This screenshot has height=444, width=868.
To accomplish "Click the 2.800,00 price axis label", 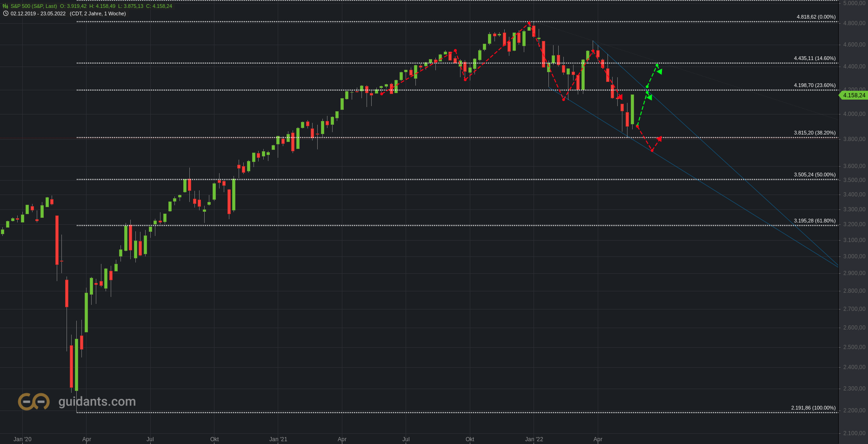I will coord(854,291).
